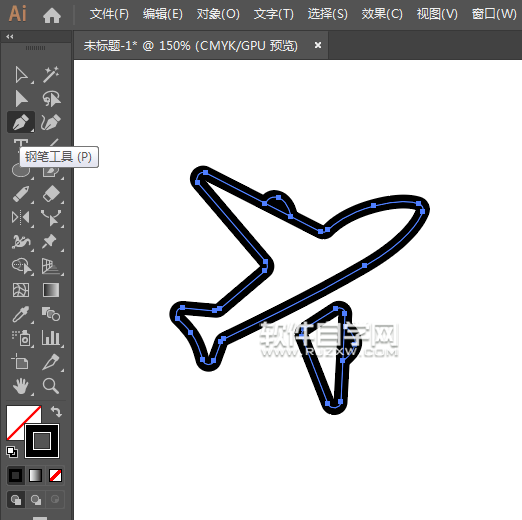Select the Magic Wand tool
522x520 pixels.
[51, 74]
